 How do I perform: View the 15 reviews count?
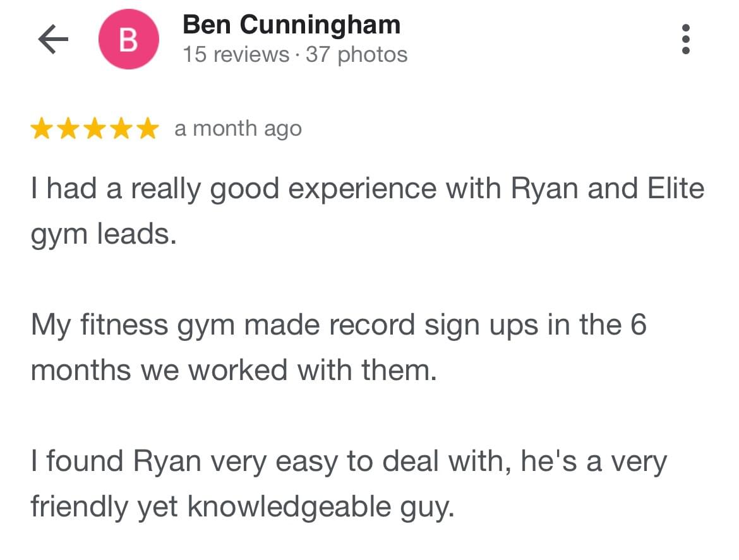point(236,54)
